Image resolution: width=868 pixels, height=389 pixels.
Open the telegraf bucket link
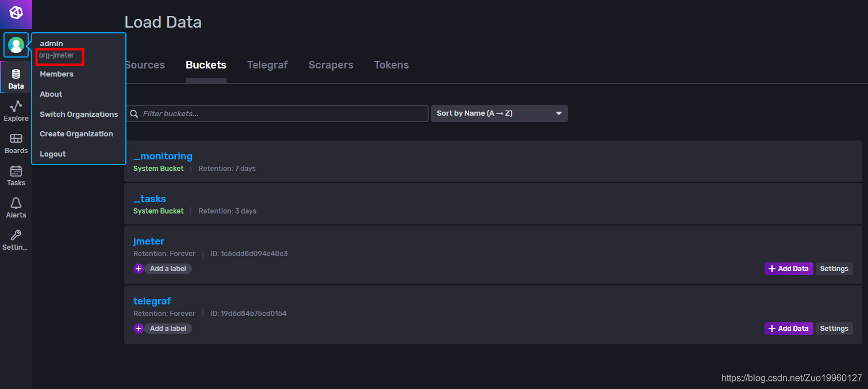(x=152, y=301)
